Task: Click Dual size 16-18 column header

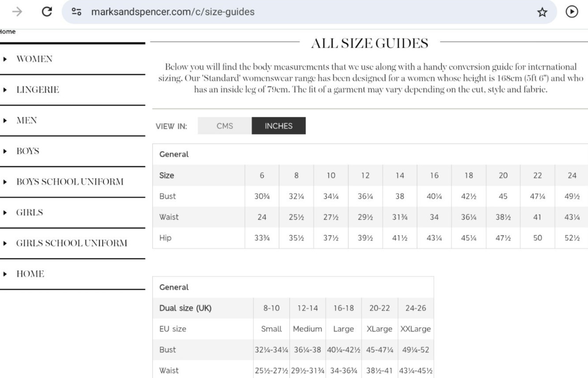Action: tap(343, 308)
